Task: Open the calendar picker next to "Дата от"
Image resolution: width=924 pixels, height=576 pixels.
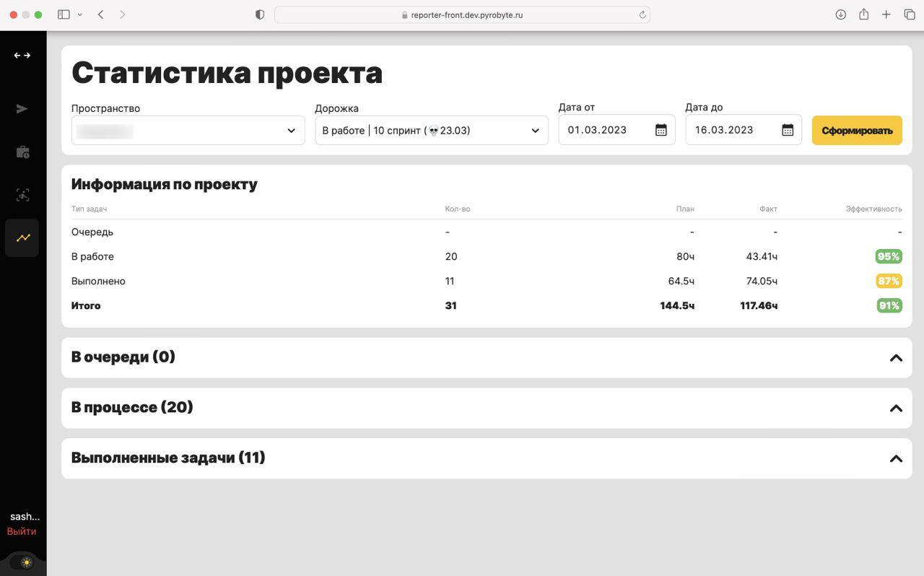Action: click(x=661, y=130)
